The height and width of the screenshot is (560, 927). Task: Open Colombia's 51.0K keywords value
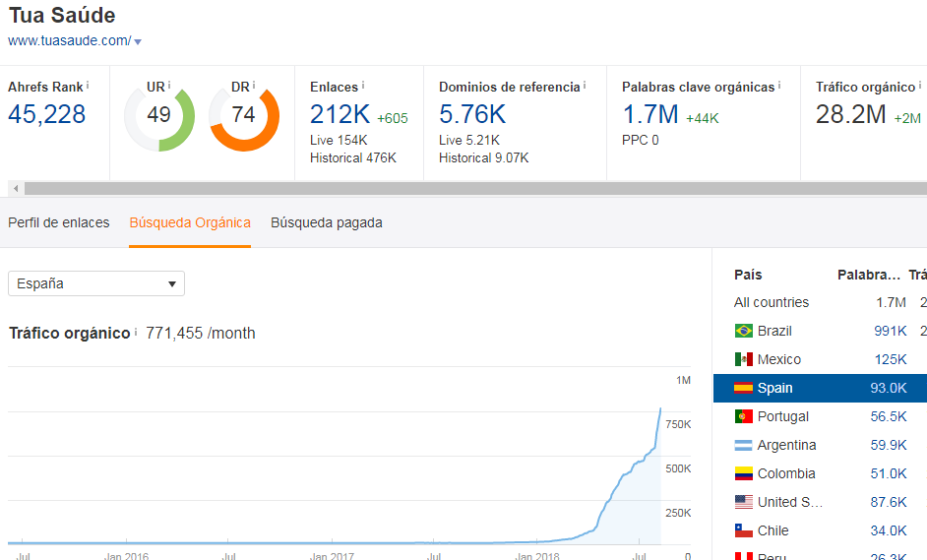coord(889,473)
